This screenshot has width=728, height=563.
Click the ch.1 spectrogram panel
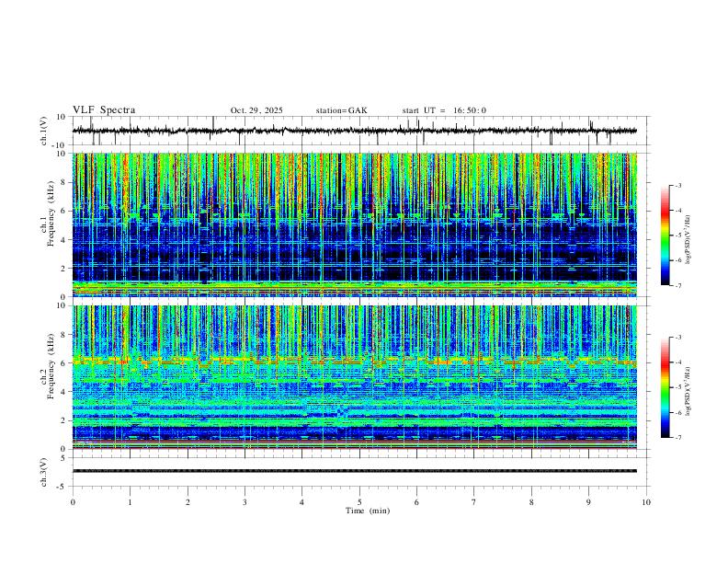355,224
